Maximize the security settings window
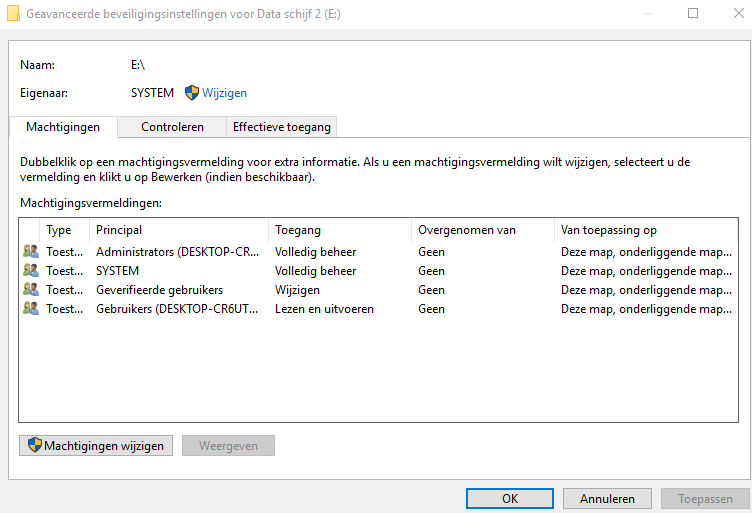Image resolution: width=752 pixels, height=513 pixels. tap(693, 14)
